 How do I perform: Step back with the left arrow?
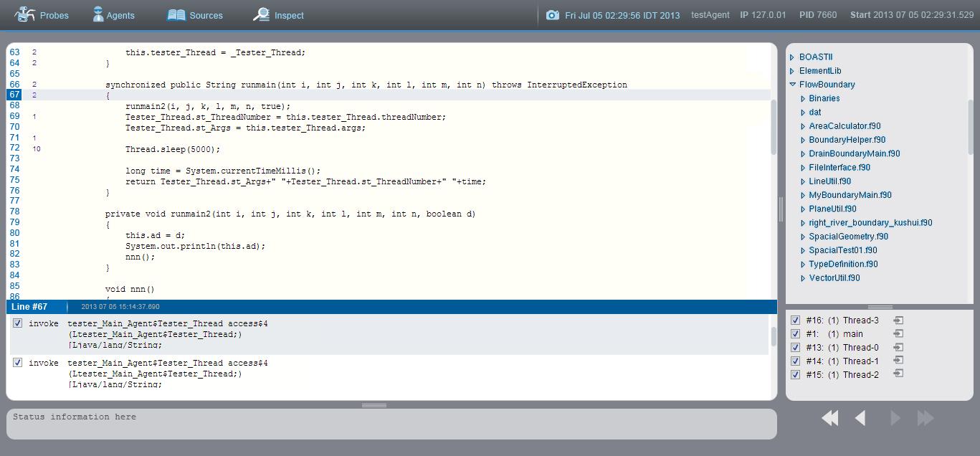tap(860, 418)
